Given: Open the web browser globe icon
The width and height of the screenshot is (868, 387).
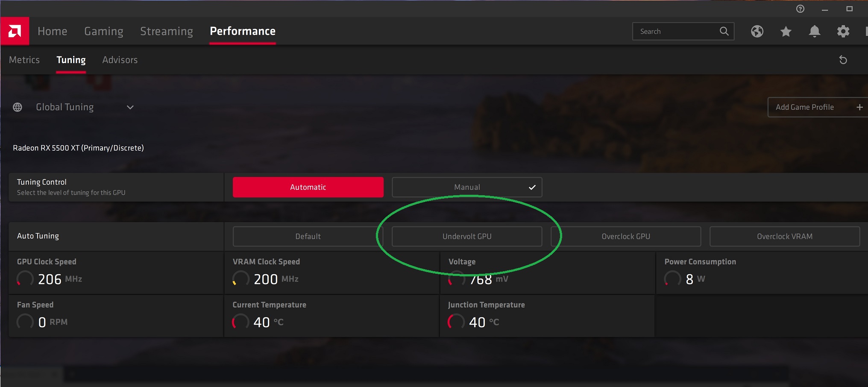Looking at the screenshot, I should click(x=757, y=31).
